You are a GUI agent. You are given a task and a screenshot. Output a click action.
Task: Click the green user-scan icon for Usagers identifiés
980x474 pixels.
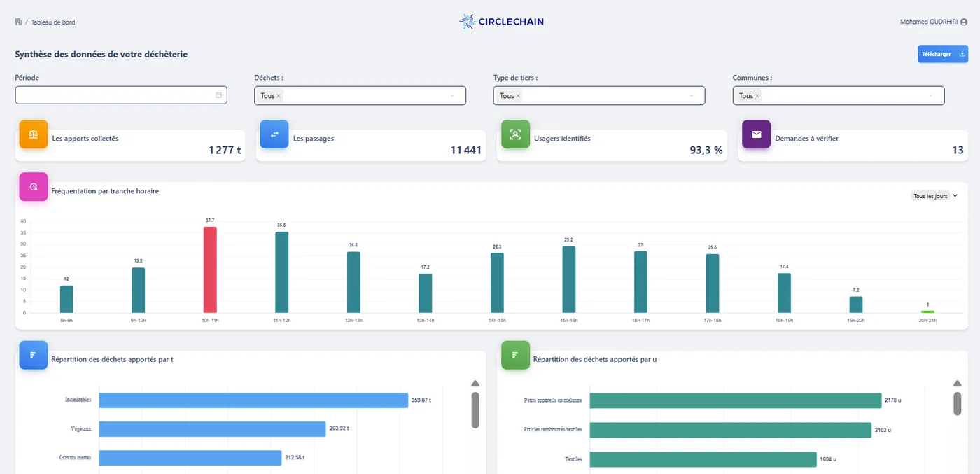(515, 134)
